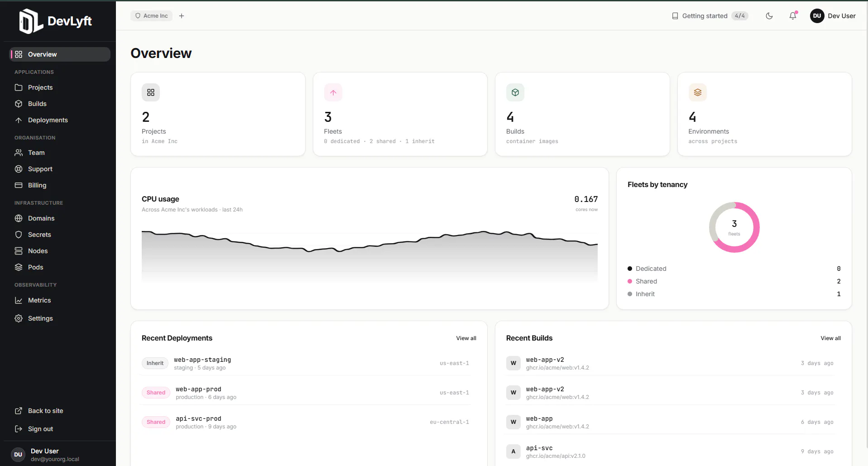The height and width of the screenshot is (466, 868).
Task: Click the Billing card icon
Action: [x=19, y=185]
